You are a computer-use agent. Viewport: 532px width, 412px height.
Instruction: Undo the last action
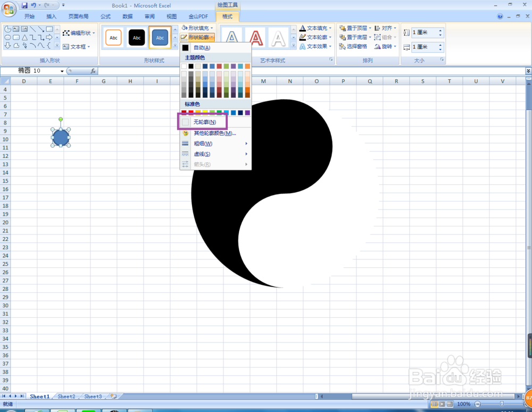pos(33,5)
